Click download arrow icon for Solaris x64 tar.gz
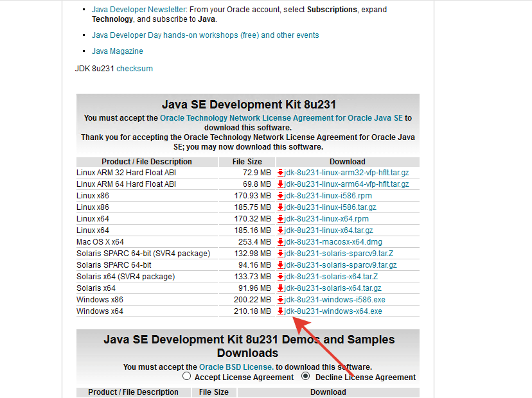The width and height of the screenshot is (532, 398). click(281, 288)
